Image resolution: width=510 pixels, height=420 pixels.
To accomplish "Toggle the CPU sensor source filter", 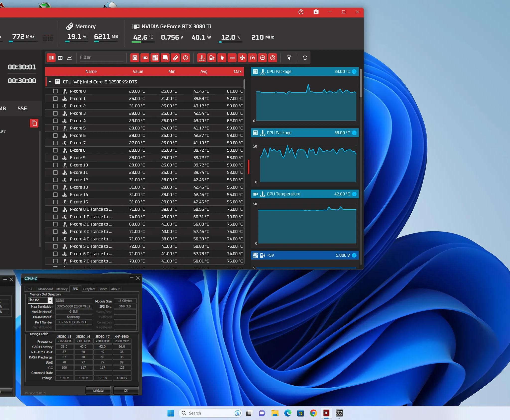I will tap(135, 58).
